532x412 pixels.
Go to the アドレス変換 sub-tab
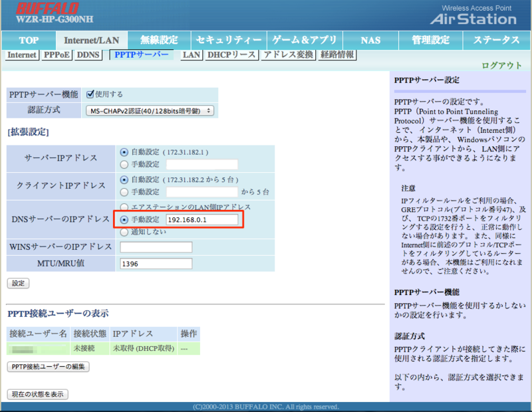(289, 55)
